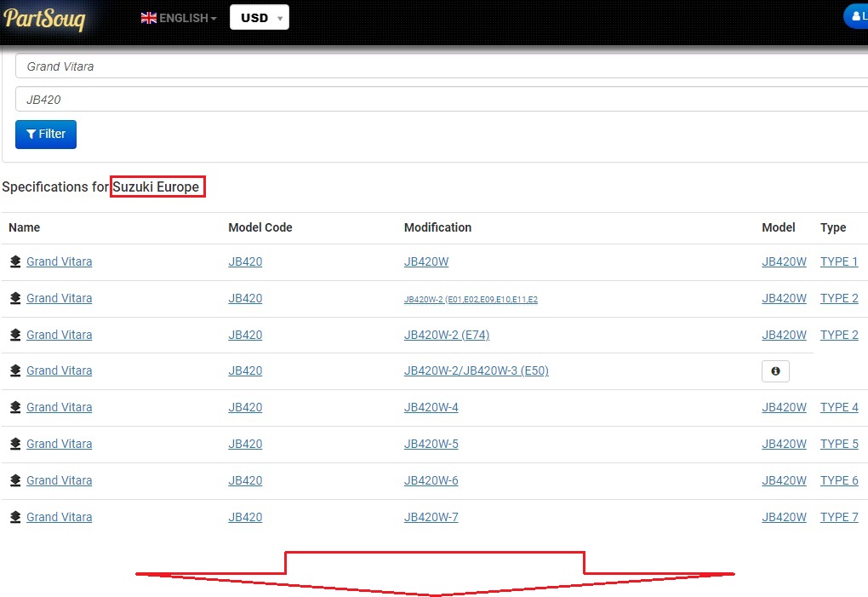
Task: Click the TYPE 5 link
Action: click(x=839, y=444)
